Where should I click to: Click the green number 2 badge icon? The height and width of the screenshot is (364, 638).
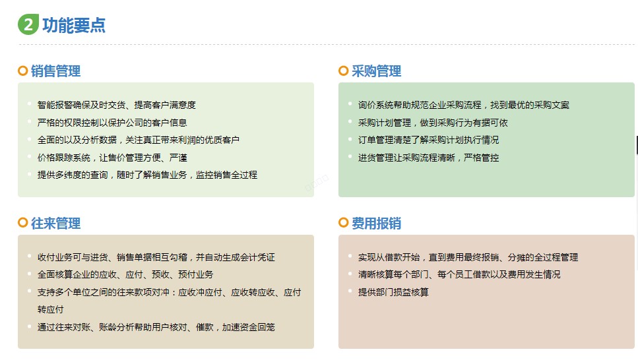(x=28, y=24)
